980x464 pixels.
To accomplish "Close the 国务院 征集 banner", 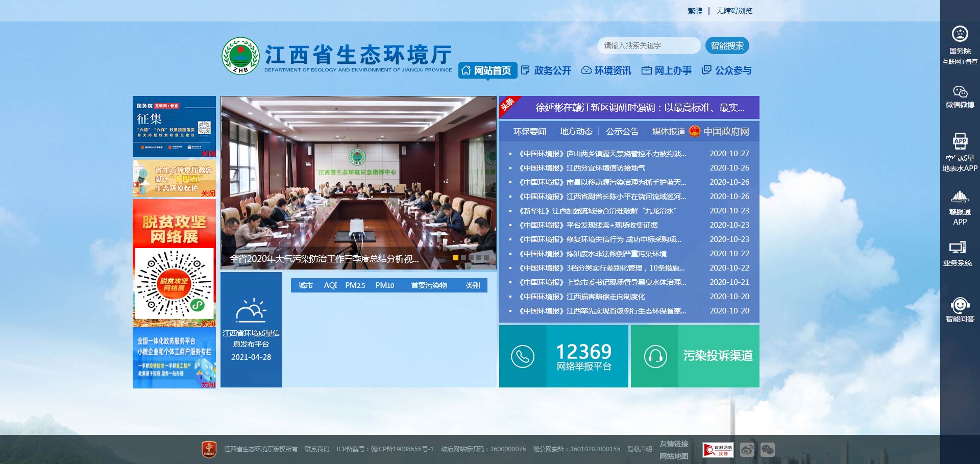I will click(208, 153).
